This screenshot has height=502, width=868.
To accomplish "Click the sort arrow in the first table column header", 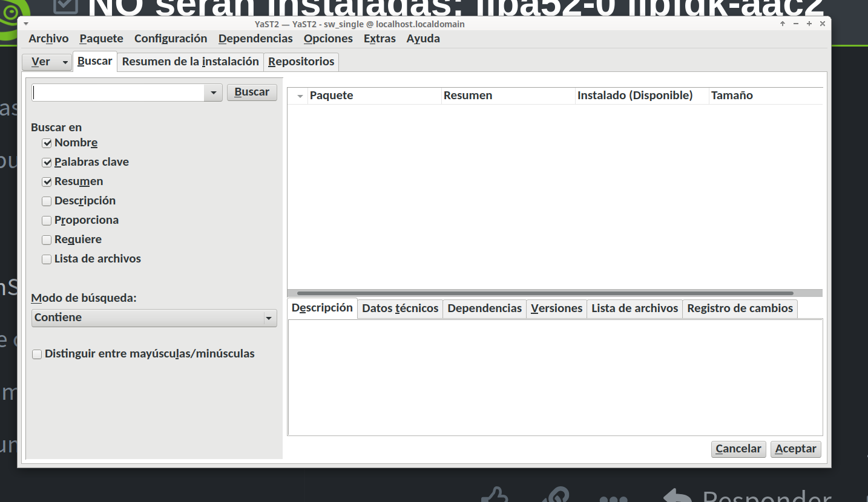I will coord(300,96).
